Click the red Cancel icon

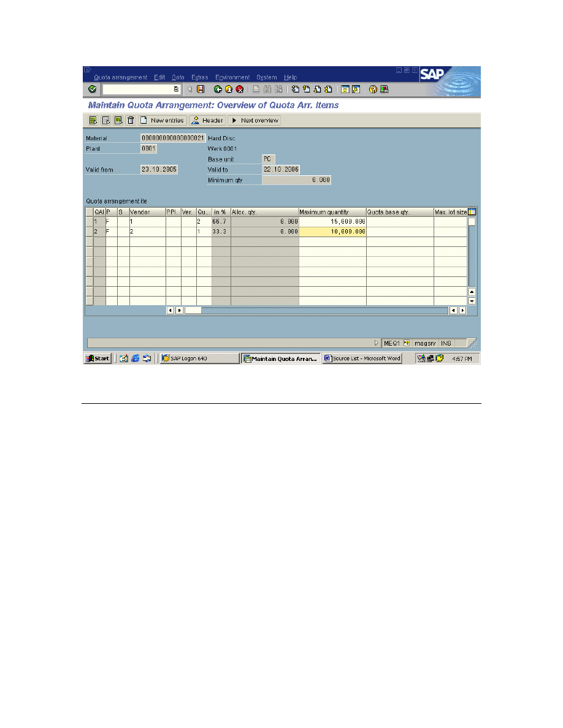(239, 89)
